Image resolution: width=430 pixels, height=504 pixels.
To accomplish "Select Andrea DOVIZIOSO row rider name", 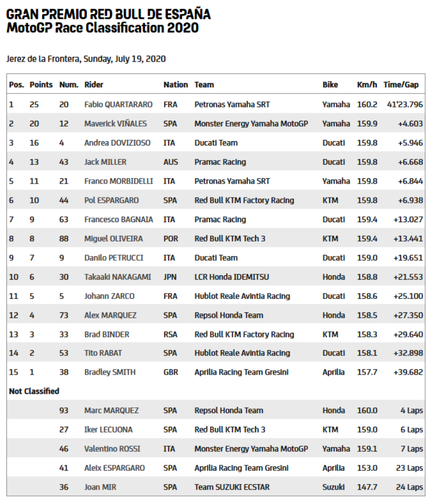I will pos(118,143).
